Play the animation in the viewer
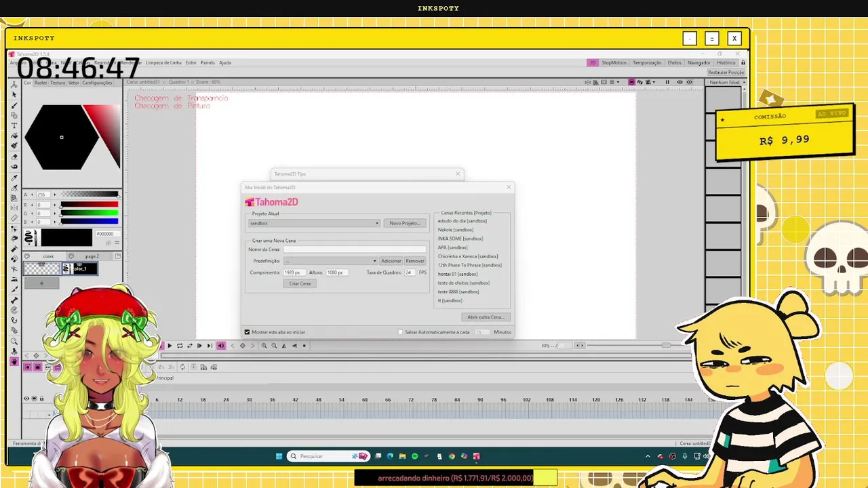The height and width of the screenshot is (488, 868). coord(170,346)
